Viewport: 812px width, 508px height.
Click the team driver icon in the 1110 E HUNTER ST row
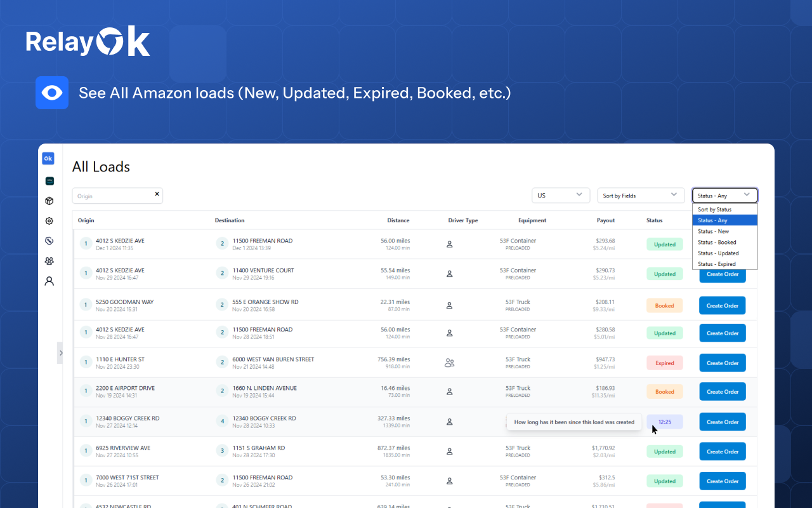coord(450,363)
